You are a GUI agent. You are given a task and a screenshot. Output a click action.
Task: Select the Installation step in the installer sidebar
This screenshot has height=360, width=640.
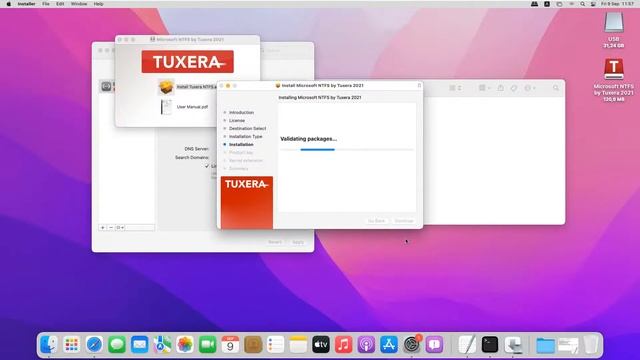[x=241, y=144]
